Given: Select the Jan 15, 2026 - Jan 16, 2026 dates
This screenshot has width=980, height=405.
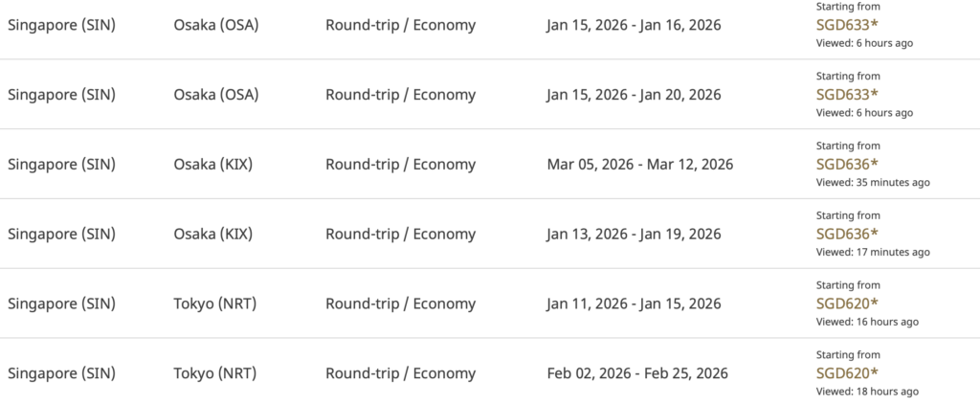Looking at the screenshot, I should (634, 25).
